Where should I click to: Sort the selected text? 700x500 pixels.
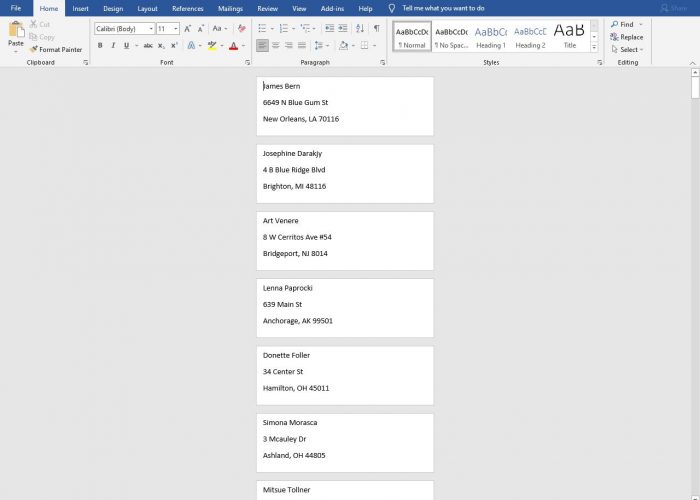[360, 29]
